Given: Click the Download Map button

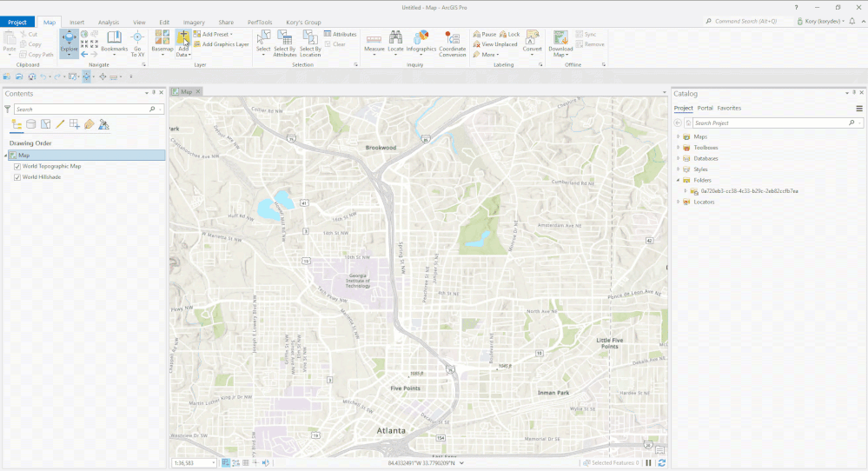Looking at the screenshot, I should click(560, 43).
